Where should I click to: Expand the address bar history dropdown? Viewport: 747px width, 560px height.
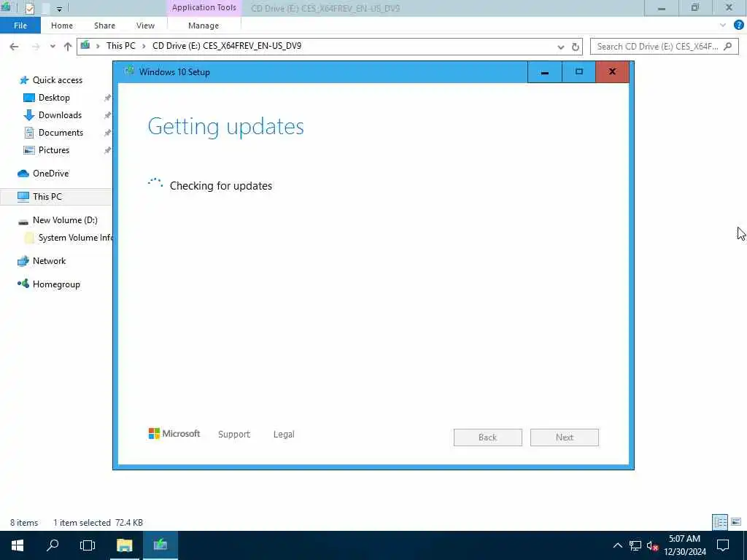(561, 47)
